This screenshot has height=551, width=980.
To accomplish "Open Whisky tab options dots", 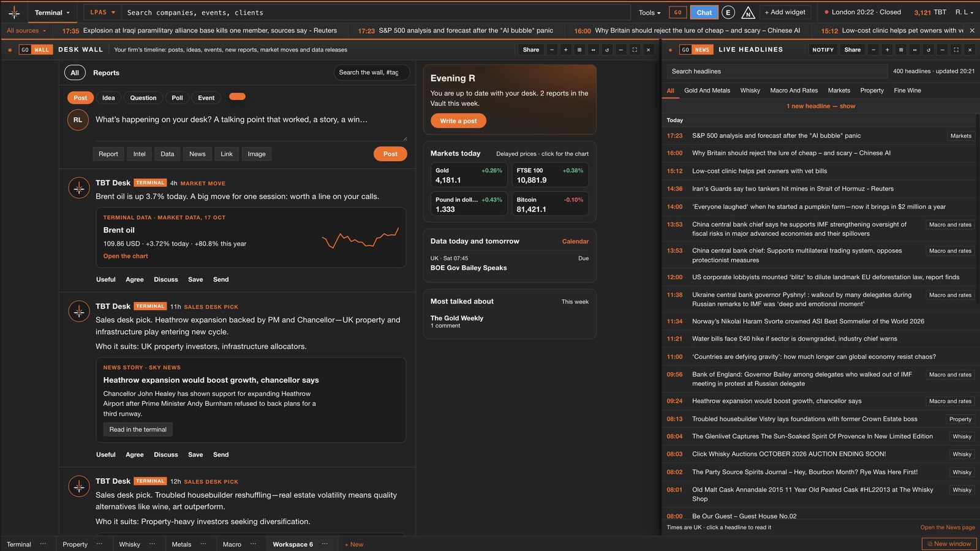I will coord(152,544).
